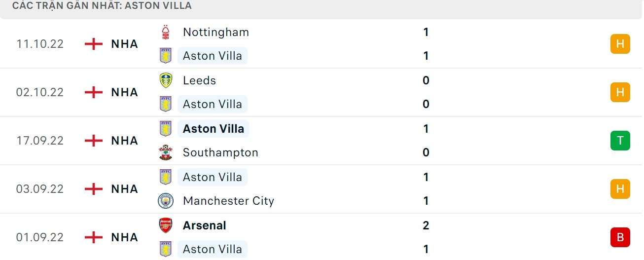Screen dimensions: 644x260
Task: Click the Leeds club crest
Action: pyautogui.click(x=166, y=80)
